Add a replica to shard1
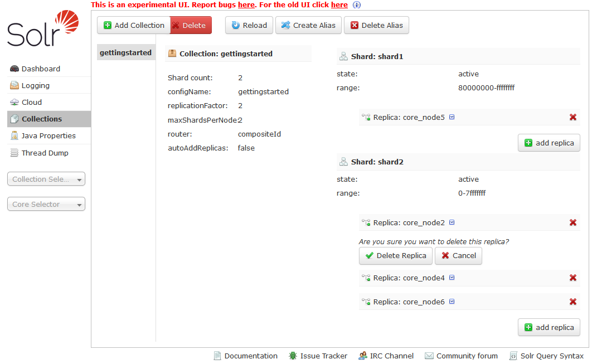Screen dimensions: 592x364 click(549, 143)
